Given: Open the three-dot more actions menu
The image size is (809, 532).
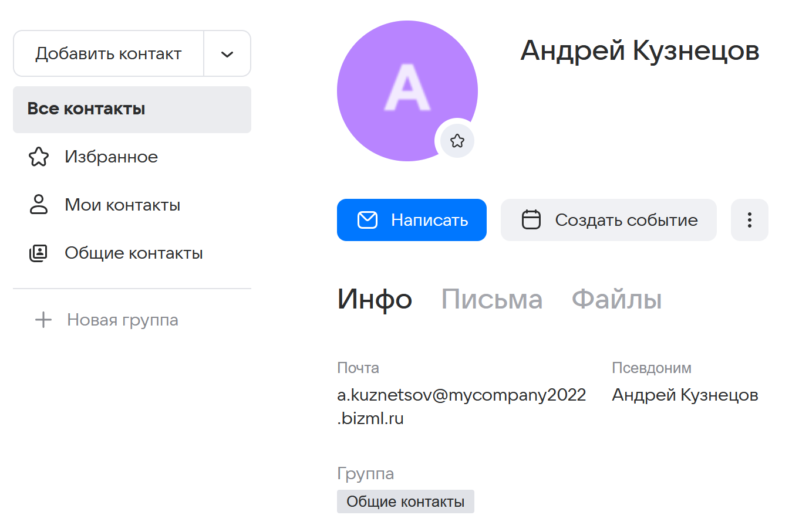Looking at the screenshot, I should [x=749, y=220].
